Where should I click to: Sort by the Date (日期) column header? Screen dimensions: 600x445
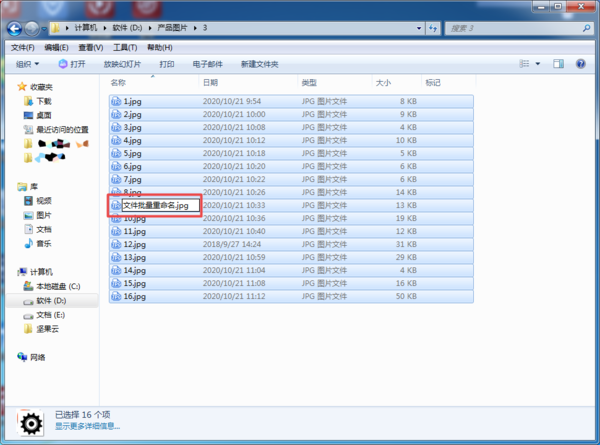tap(211, 83)
